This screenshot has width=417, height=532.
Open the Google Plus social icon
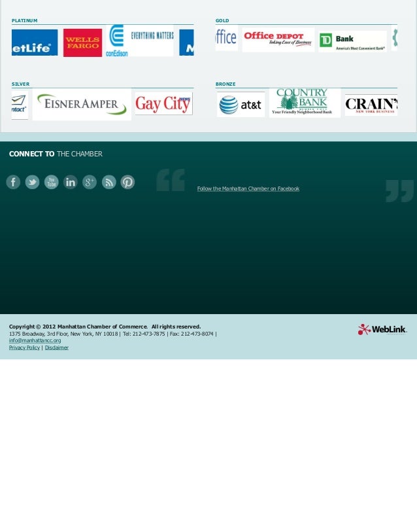coord(90,182)
